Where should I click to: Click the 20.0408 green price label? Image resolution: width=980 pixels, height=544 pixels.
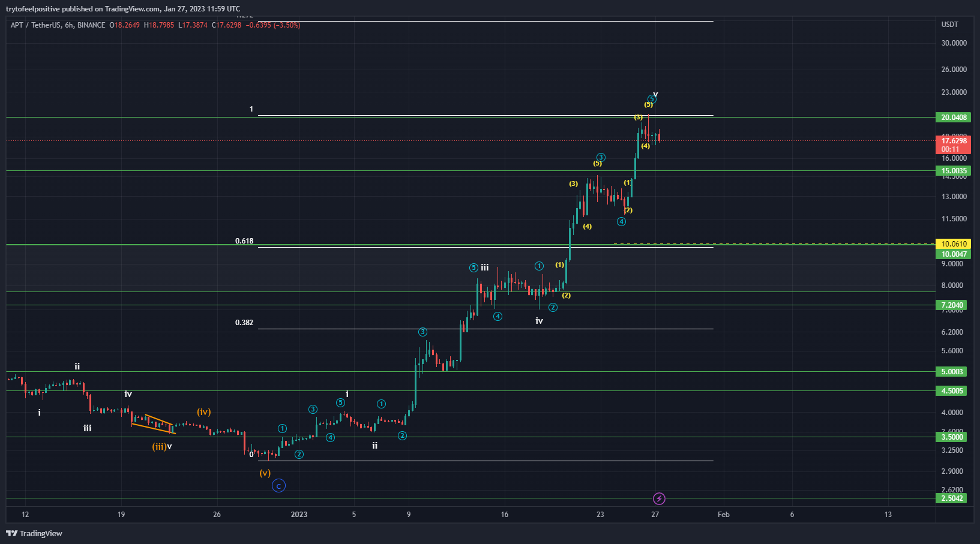(x=954, y=118)
